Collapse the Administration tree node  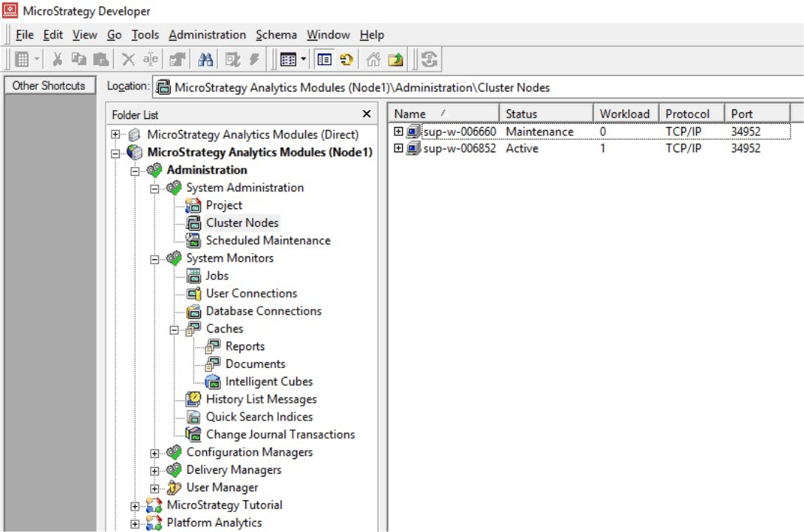tap(134, 171)
